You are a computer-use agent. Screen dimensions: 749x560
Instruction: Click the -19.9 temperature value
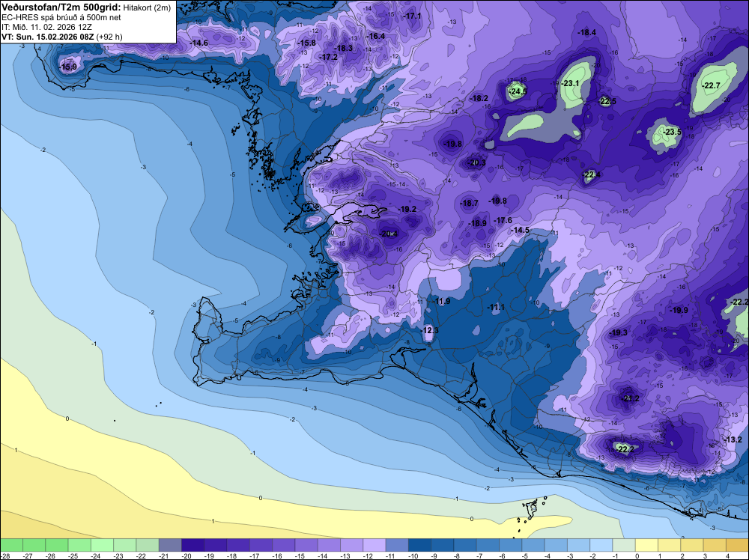pos(679,310)
